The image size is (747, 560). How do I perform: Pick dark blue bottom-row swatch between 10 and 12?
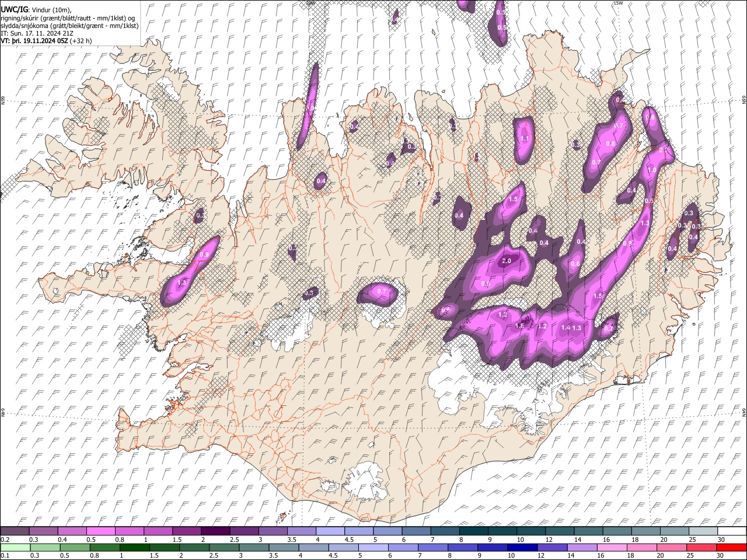pos(522,548)
